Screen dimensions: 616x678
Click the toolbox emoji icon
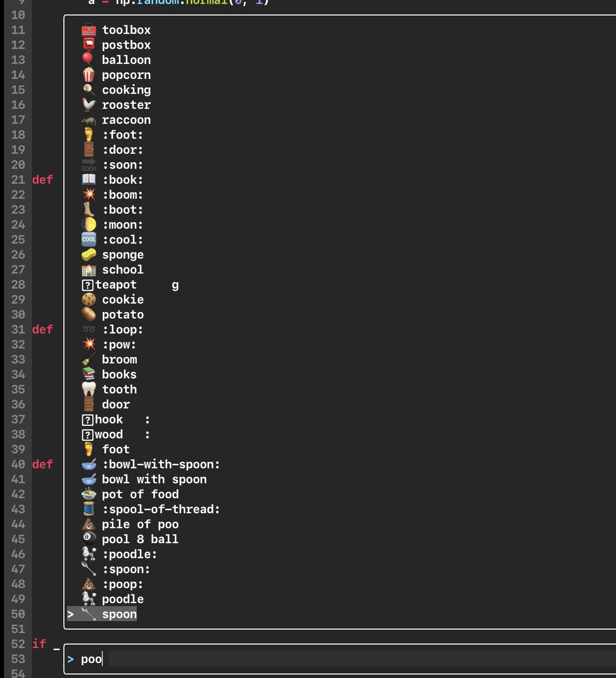coord(89,30)
